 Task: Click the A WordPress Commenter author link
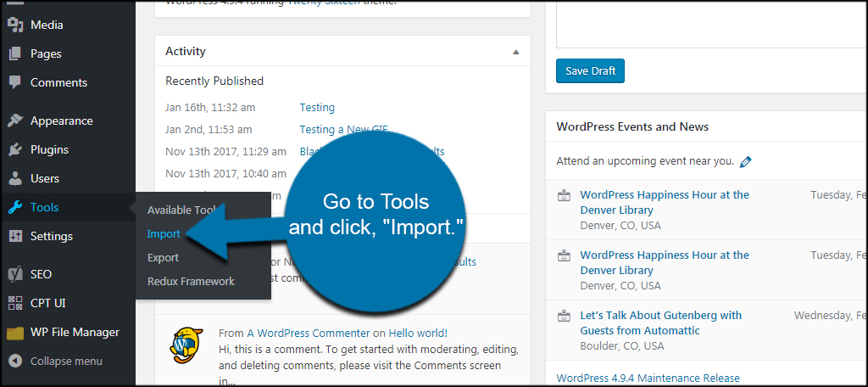(x=309, y=334)
